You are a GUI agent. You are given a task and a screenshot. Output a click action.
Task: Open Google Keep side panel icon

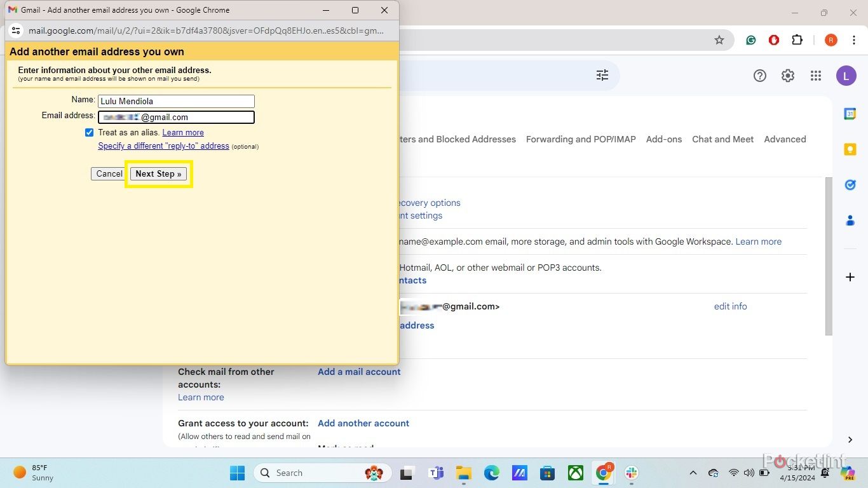coord(850,149)
